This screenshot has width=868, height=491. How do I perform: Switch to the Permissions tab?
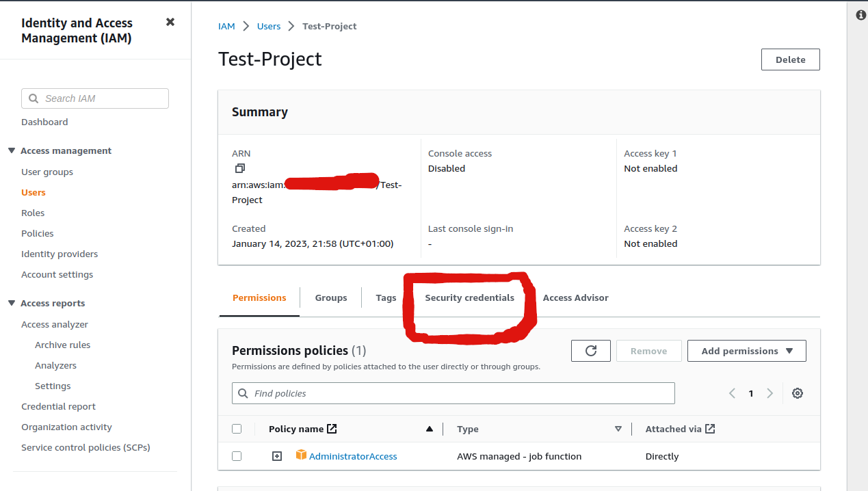[259, 297]
